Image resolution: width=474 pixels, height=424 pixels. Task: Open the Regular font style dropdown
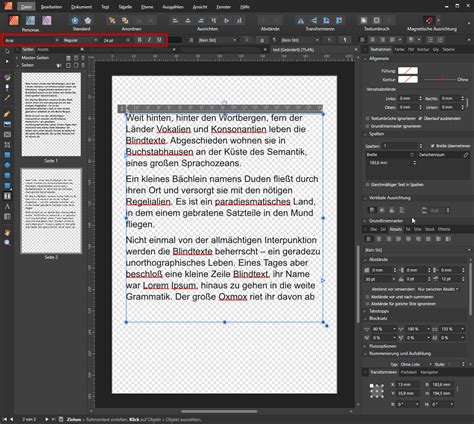point(81,40)
